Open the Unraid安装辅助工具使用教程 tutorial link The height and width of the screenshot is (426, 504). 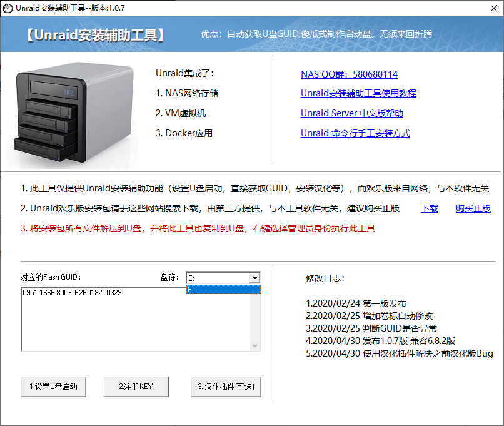(x=360, y=94)
